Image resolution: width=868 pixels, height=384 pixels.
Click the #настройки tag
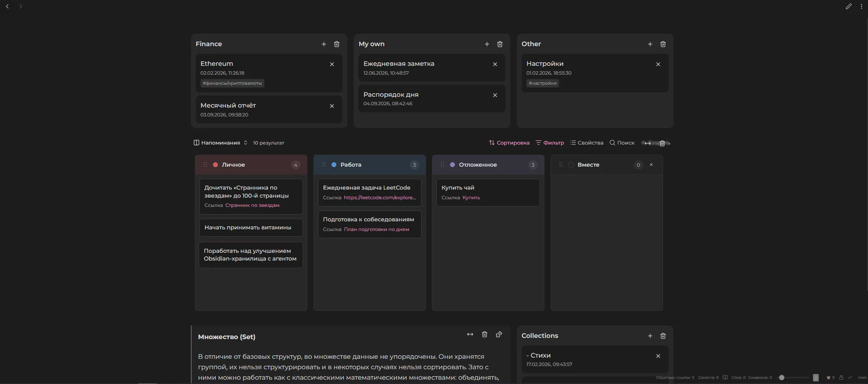pyautogui.click(x=542, y=83)
